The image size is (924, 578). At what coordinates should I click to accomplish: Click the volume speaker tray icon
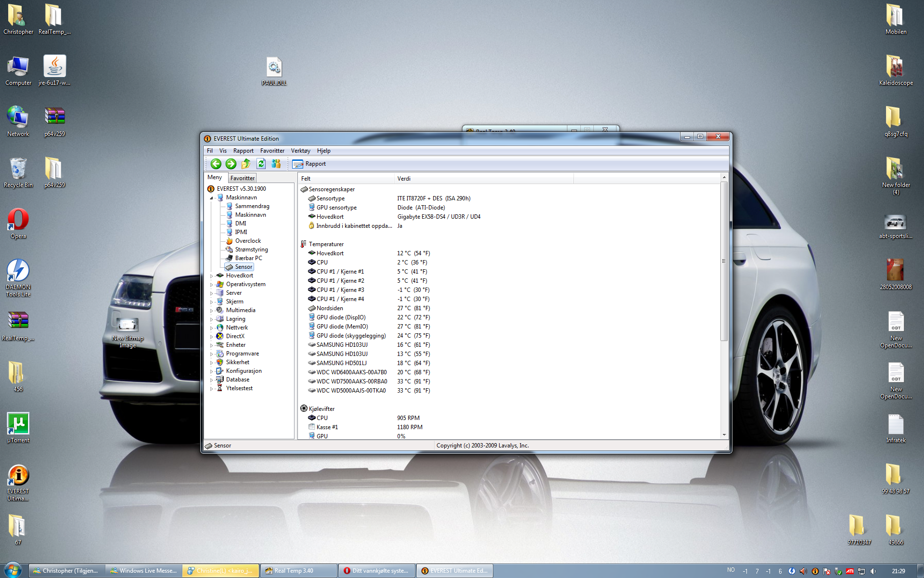(873, 571)
